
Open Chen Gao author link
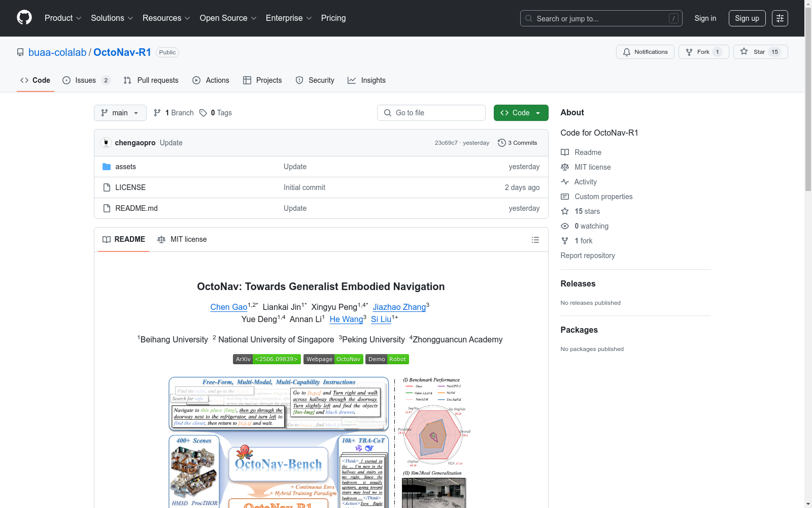point(229,307)
